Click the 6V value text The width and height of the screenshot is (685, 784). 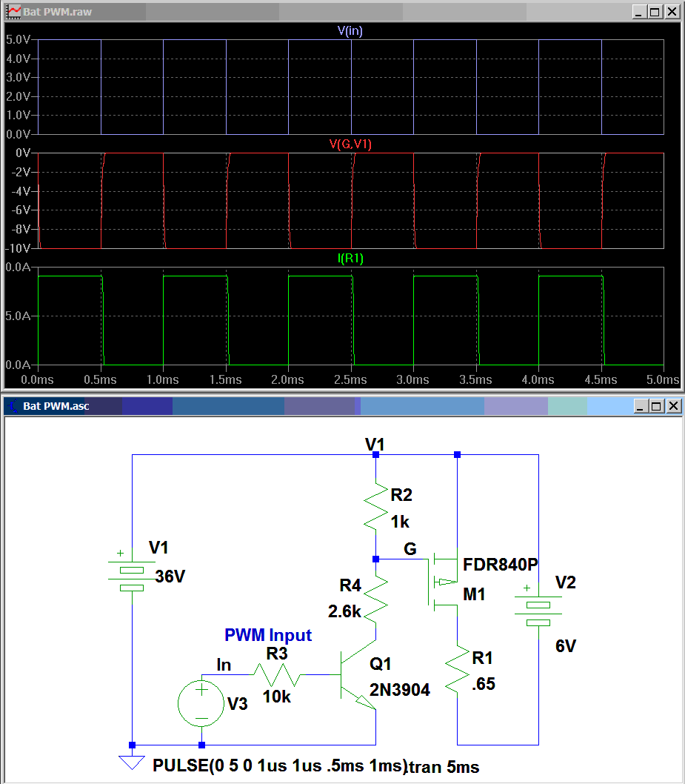[566, 646]
